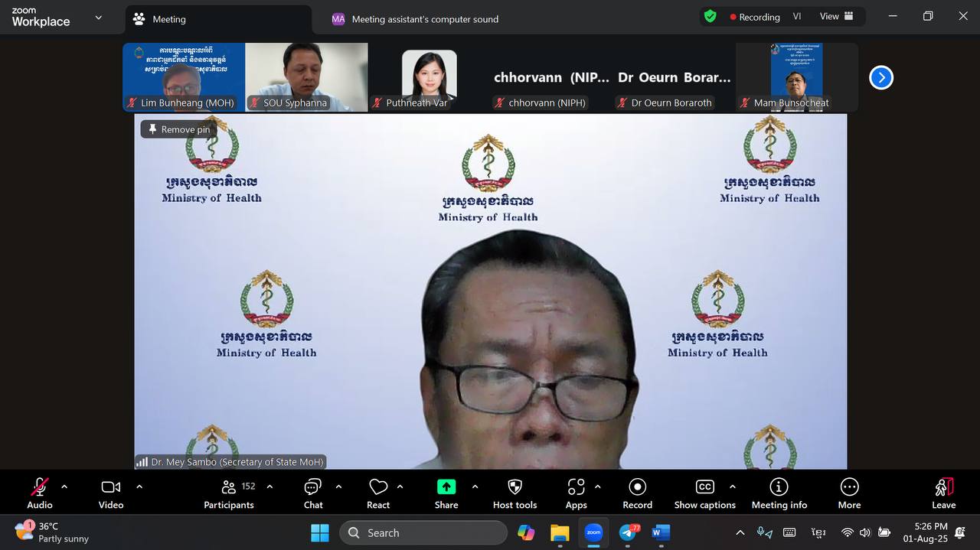The image size is (980, 550).
Task: Click the VI language indicator
Action: 797,17
